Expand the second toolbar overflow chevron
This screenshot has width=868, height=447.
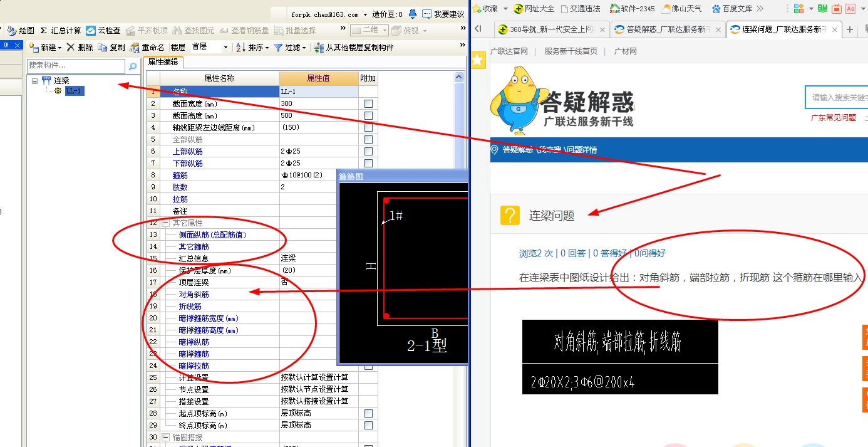(x=463, y=45)
